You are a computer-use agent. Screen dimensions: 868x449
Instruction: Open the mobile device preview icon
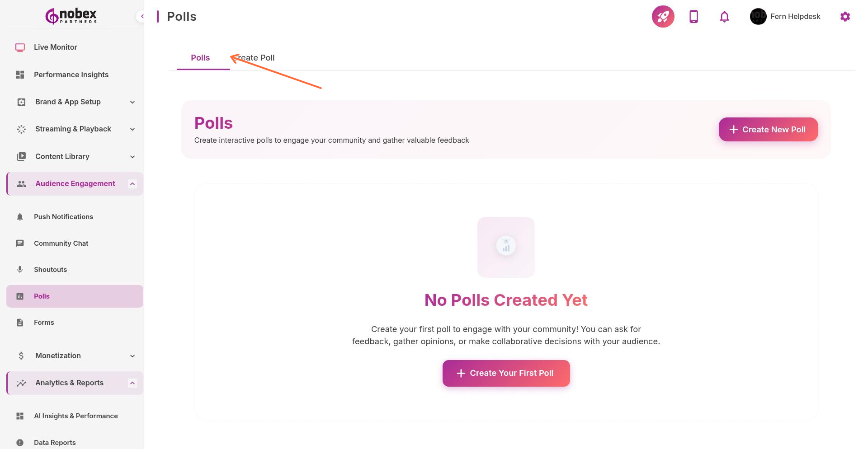tap(693, 17)
